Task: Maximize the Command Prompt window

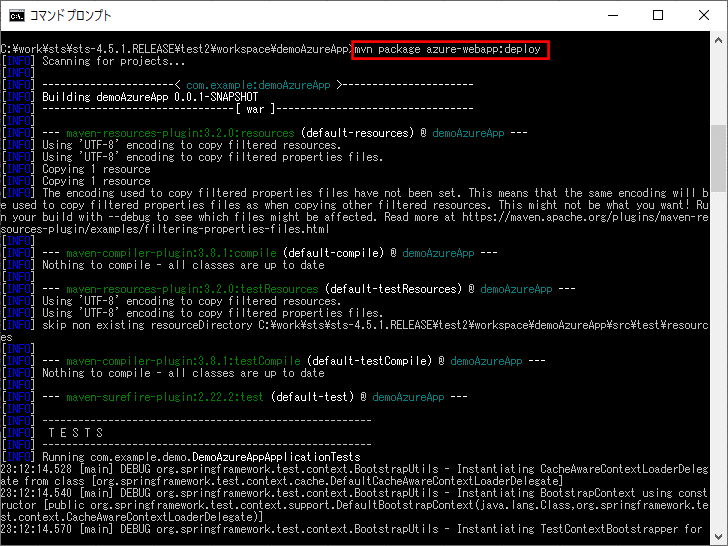Action: point(657,15)
